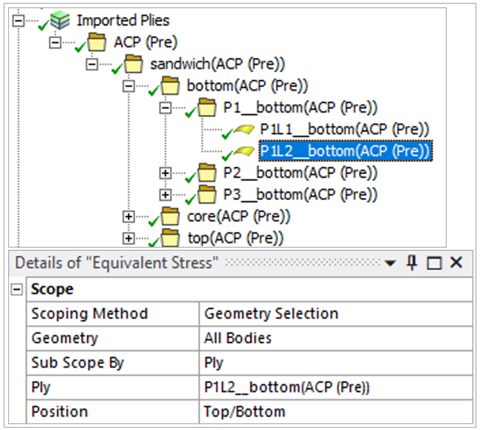Expand the P3__bottom(ACP (Pre)) node
Image resolution: width=480 pixels, height=430 pixels.
click(x=165, y=195)
